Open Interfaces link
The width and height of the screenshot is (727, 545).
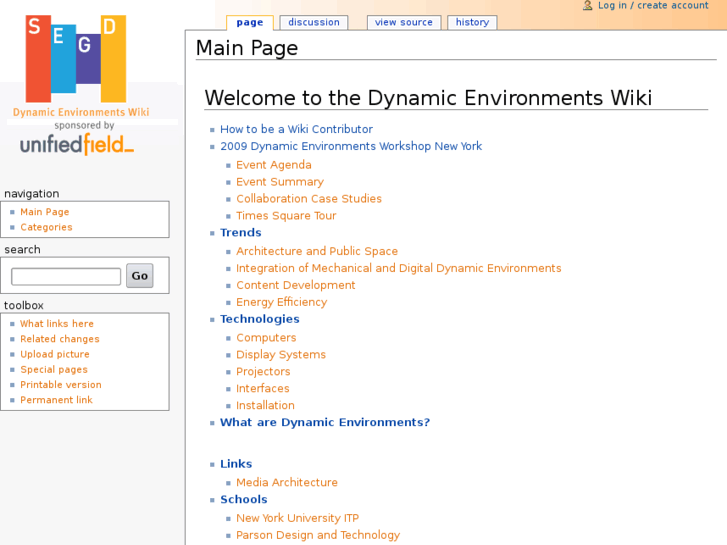[262, 389]
